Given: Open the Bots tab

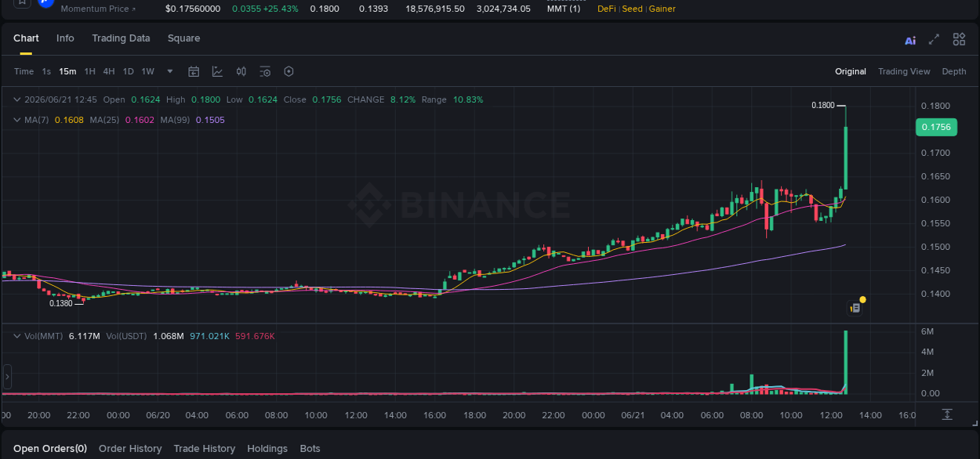Looking at the screenshot, I should coord(310,449).
